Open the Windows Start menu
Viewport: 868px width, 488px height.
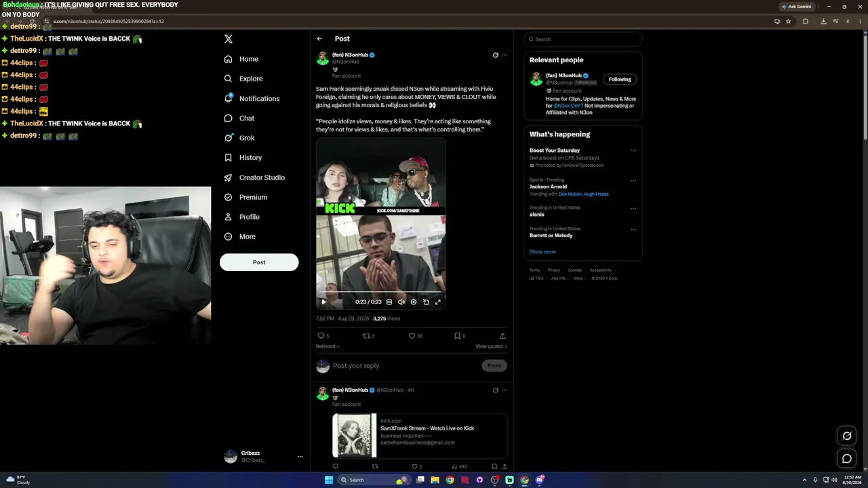[329, 480]
